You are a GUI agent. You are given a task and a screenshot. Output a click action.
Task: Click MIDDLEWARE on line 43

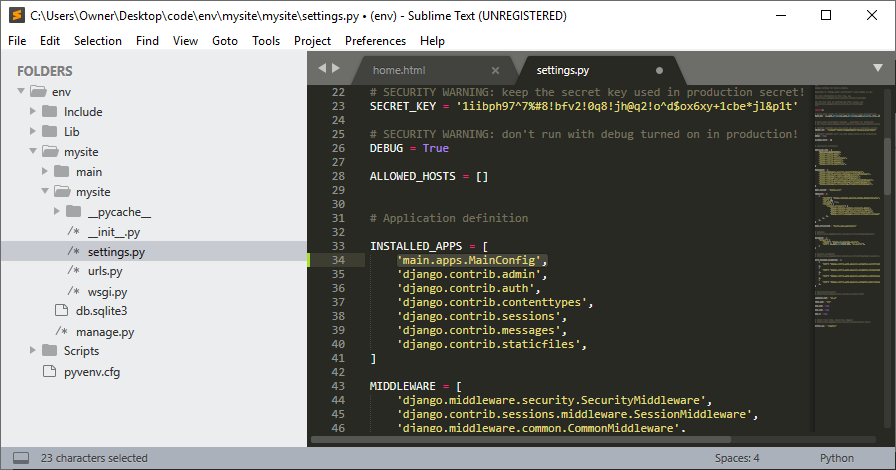click(x=402, y=386)
